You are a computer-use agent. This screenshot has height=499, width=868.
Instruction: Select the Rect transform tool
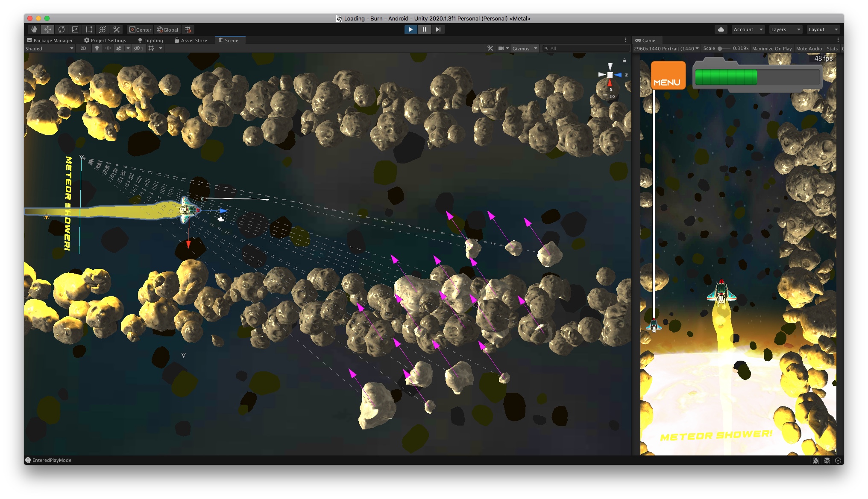click(x=89, y=29)
